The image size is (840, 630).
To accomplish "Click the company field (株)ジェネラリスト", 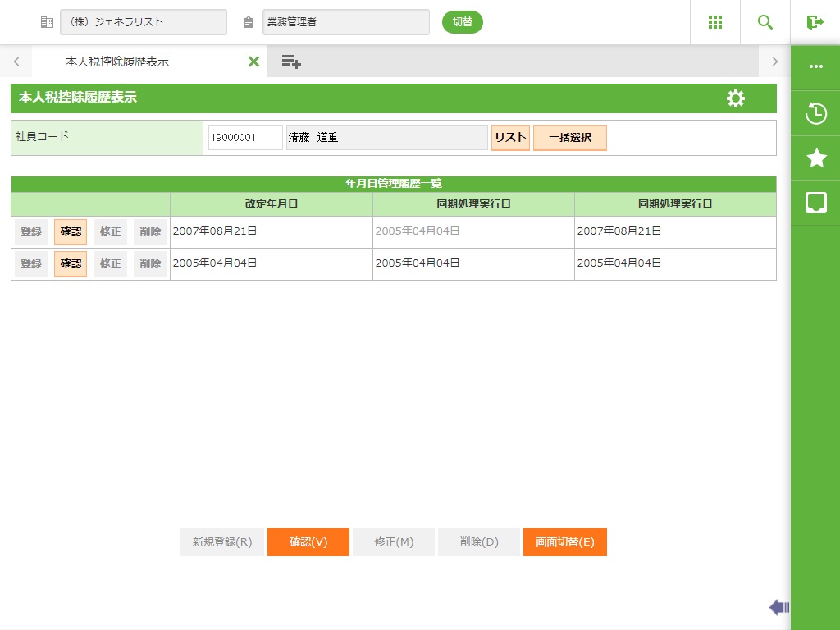I will pyautogui.click(x=143, y=22).
